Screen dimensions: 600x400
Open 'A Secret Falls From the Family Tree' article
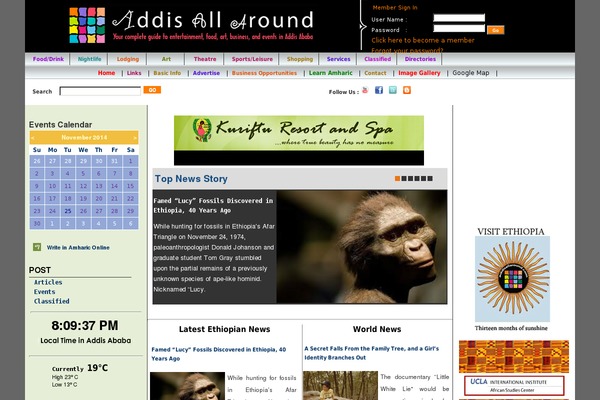pyautogui.click(x=372, y=353)
